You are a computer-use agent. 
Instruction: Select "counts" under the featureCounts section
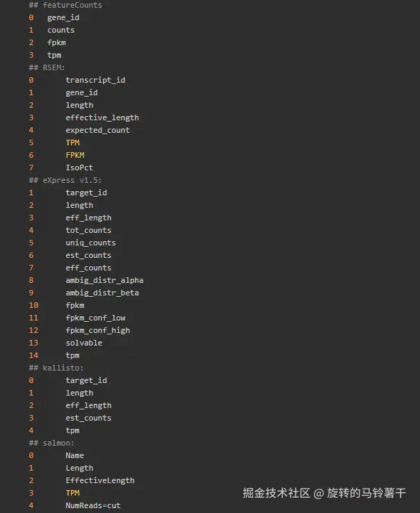pyautogui.click(x=61, y=30)
